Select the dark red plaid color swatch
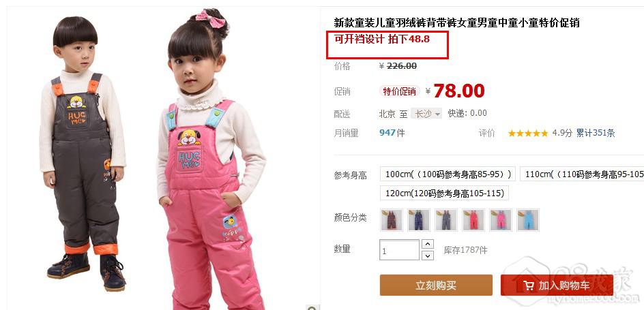644x310 pixels. (392, 220)
